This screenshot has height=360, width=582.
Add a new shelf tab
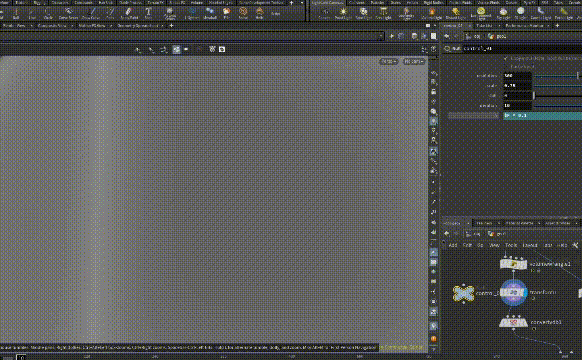pyautogui.click(x=291, y=3)
